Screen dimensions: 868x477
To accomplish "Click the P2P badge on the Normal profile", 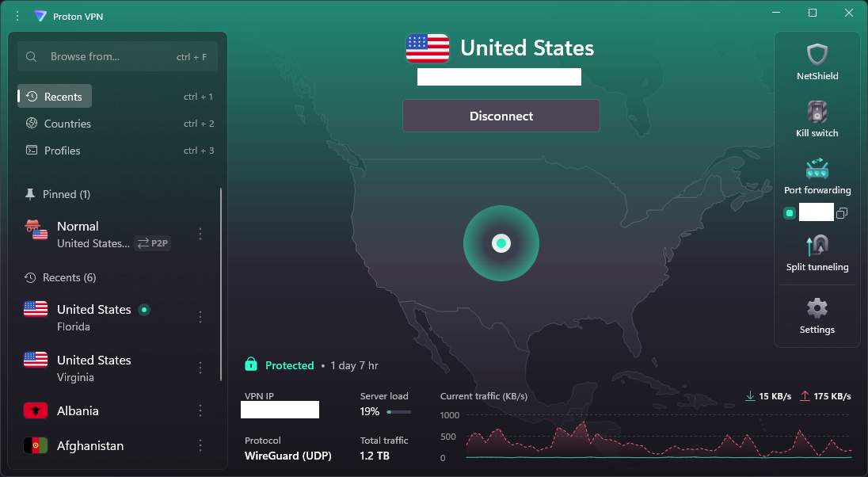I will pyautogui.click(x=153, y=243).
